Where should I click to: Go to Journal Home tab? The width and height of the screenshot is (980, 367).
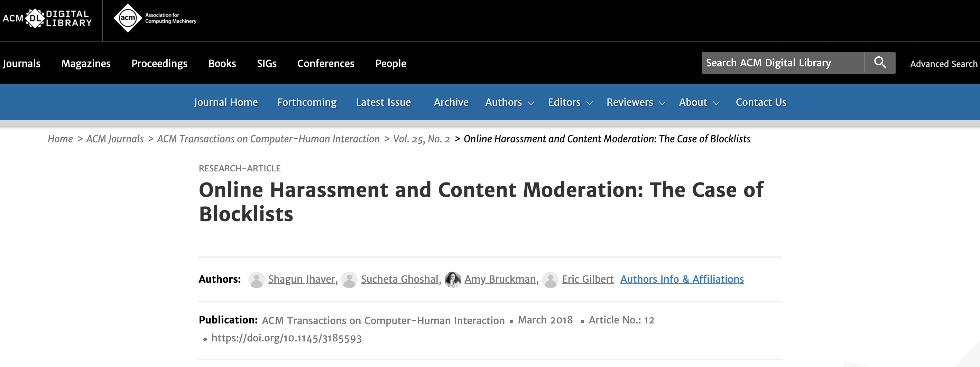[225, 102]
